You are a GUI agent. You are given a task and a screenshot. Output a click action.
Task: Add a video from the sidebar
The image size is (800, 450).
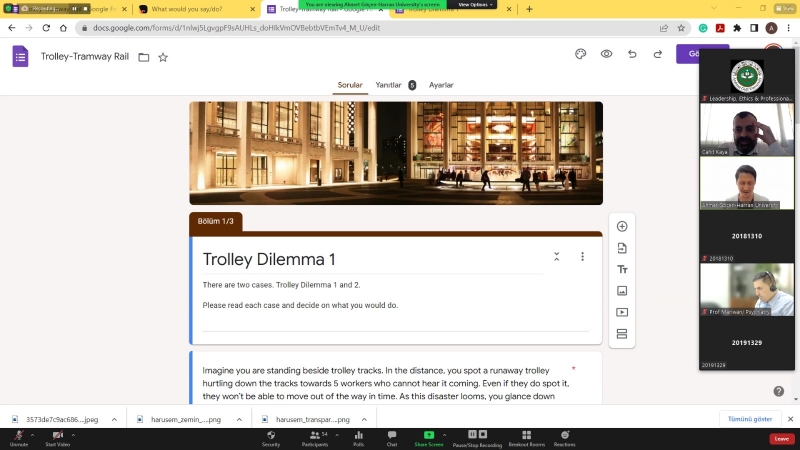tap(622, 312)
